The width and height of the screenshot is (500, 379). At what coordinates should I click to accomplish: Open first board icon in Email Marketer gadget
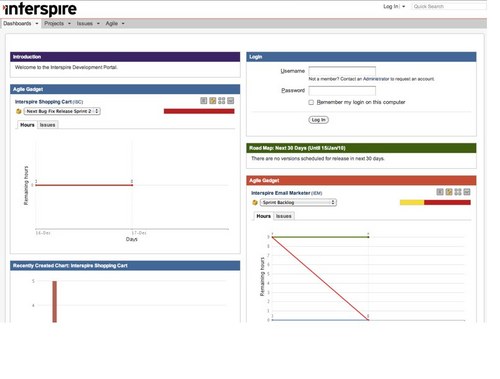point(440,192)
